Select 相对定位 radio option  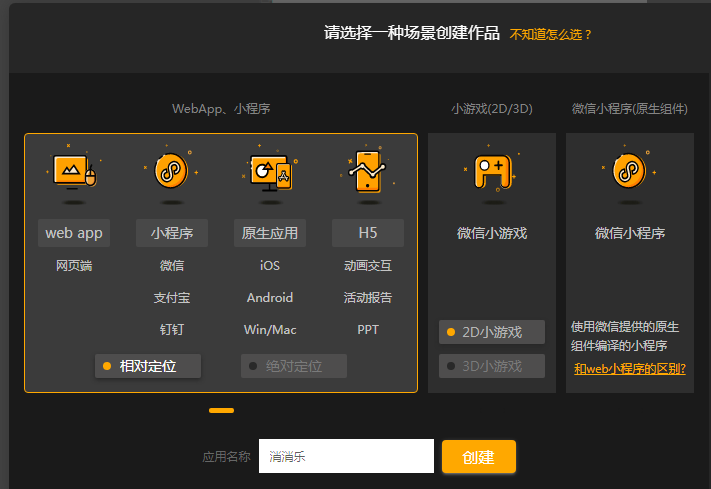pos(148,366)
